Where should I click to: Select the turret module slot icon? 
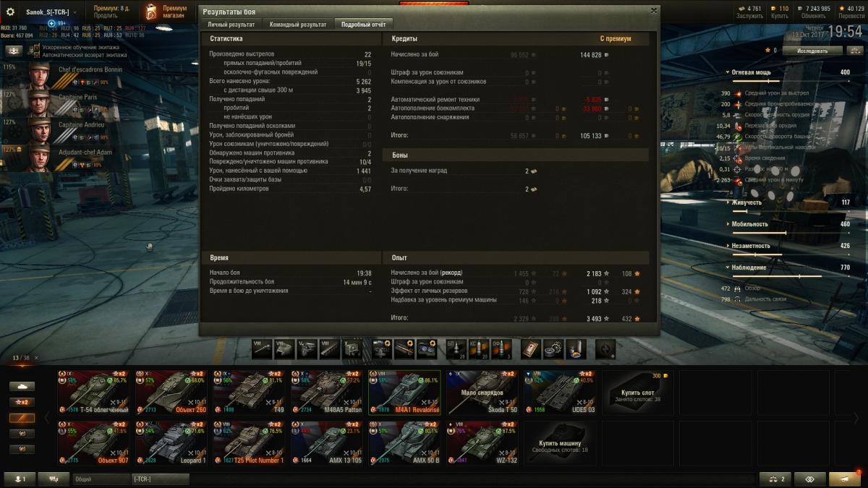tap(284, 348)
